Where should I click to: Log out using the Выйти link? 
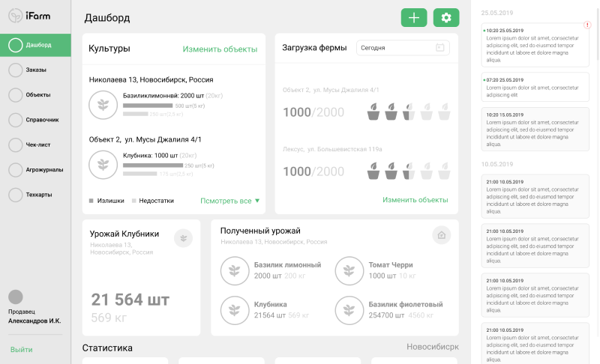[21, 350]
